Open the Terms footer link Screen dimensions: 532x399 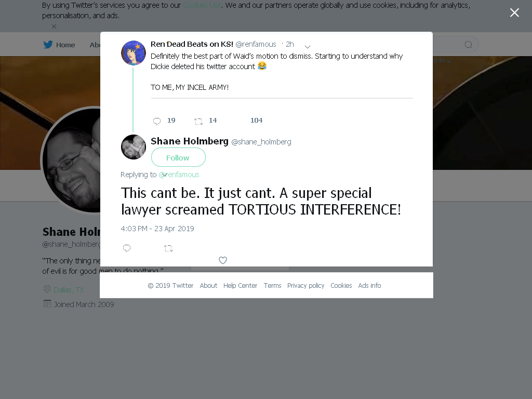click(x=272, y=286)
